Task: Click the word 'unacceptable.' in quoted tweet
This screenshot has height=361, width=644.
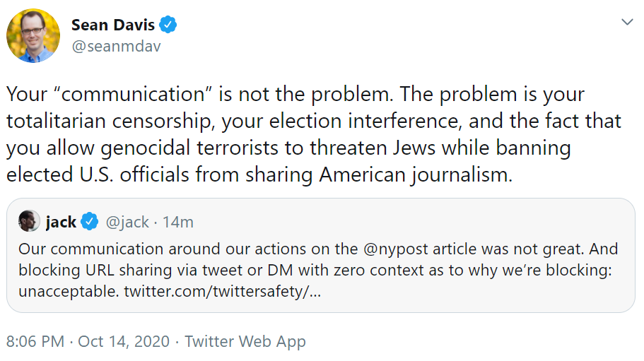Action: (69, 291)
